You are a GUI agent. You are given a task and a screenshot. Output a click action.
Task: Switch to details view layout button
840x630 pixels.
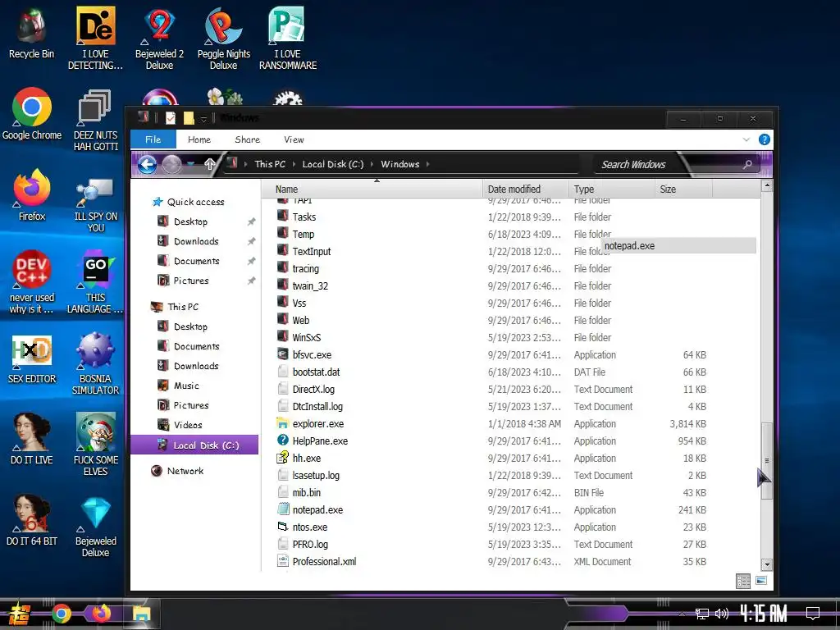point(743,582)
